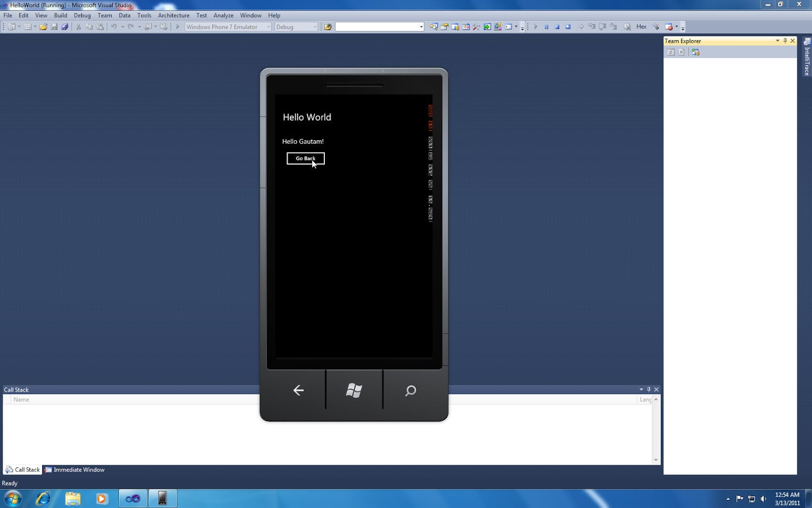Stop debugging with the square stop icon
Screen dimensions: 812x508
coord(557,27)
